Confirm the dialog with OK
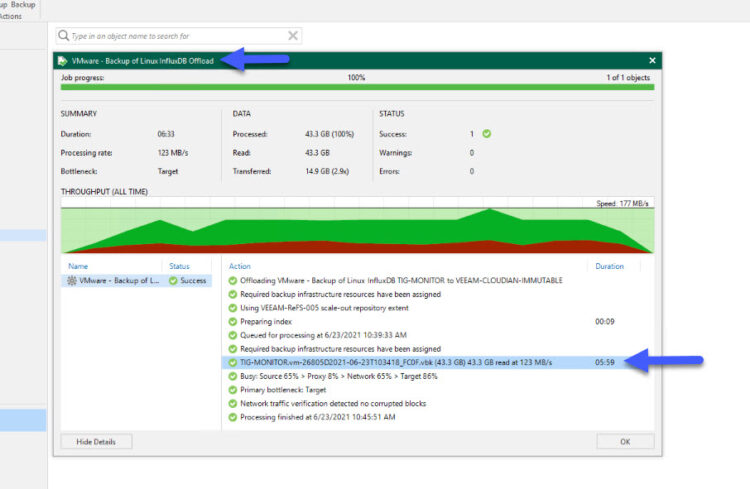Image resolution: width=750 pixels, height=489 pixels. click(x=625, y=441)
